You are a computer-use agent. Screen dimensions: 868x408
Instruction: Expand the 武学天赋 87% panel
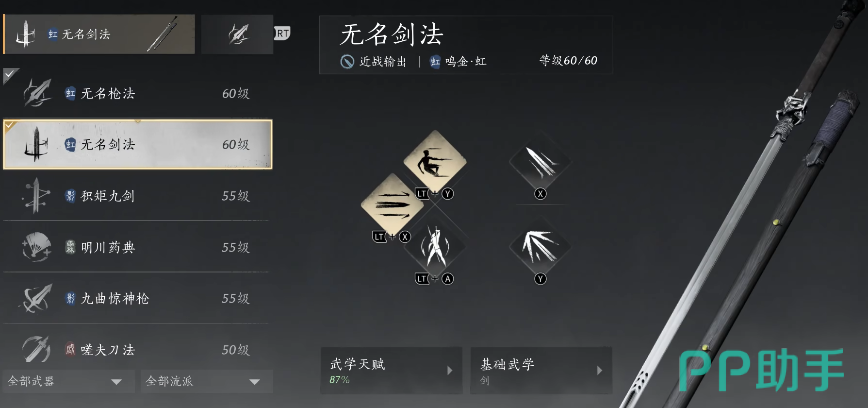391,371
